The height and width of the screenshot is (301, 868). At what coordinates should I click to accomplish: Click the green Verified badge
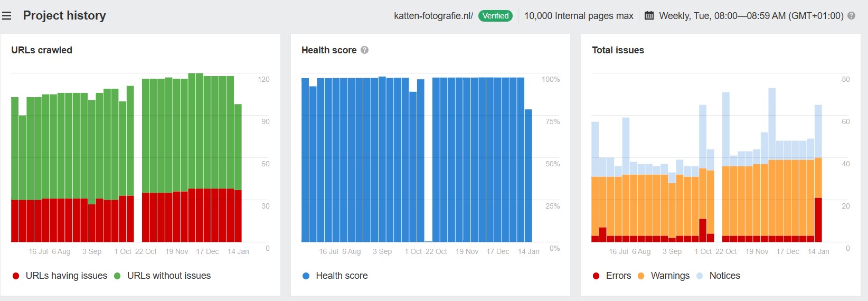point(495,16)
